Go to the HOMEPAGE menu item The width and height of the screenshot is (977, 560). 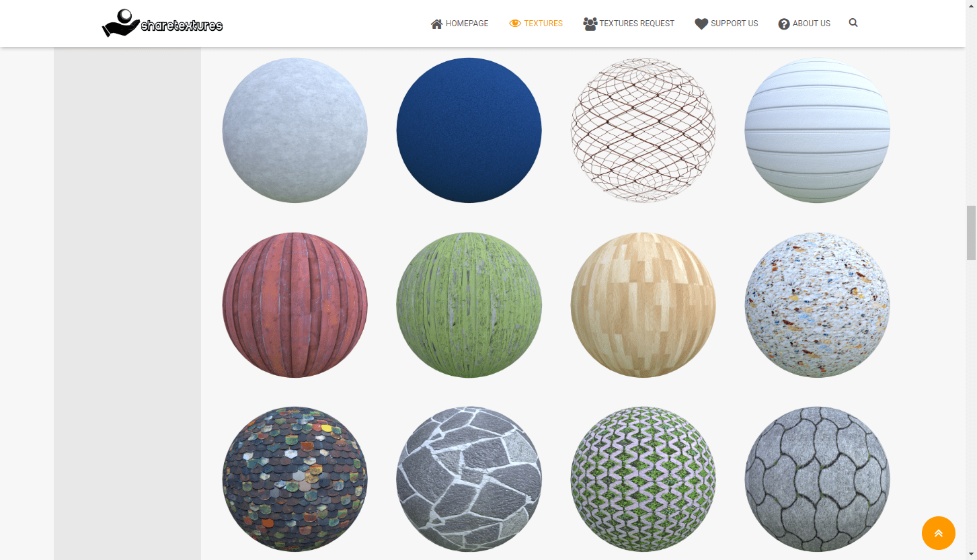(x=467, y=24)
